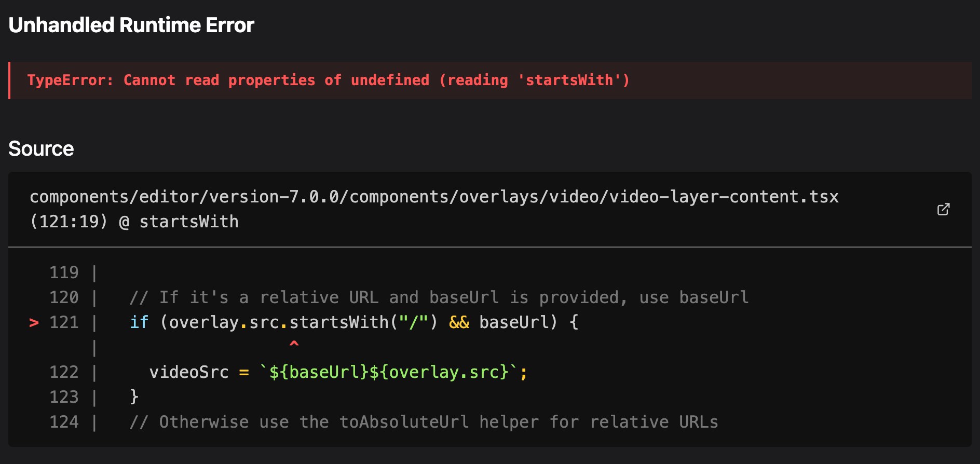980x464 pixels.
Task: Click the && operator on line 121
Action: pyautogui.click(x=459, y=322)
